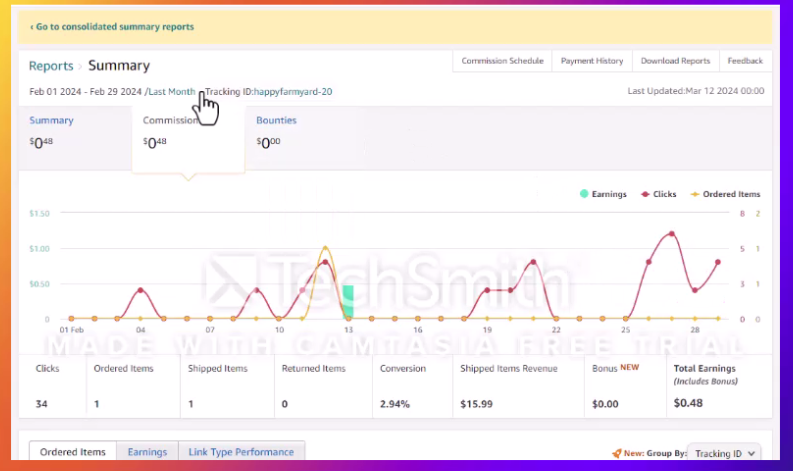Open the Reports breadcrumb link

point(51,66)
